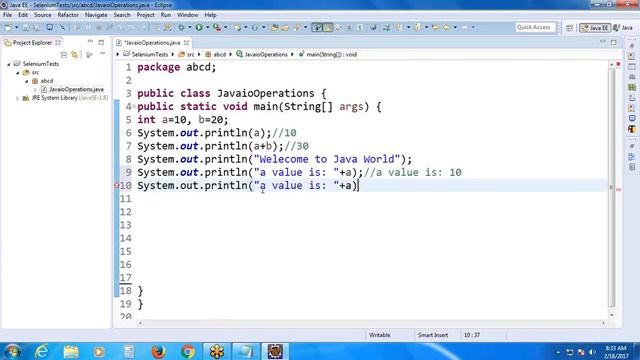The width and height of the screenshot is (640, 360).
Task: Open Firefox from the taskbar
Action: [158, 351]
